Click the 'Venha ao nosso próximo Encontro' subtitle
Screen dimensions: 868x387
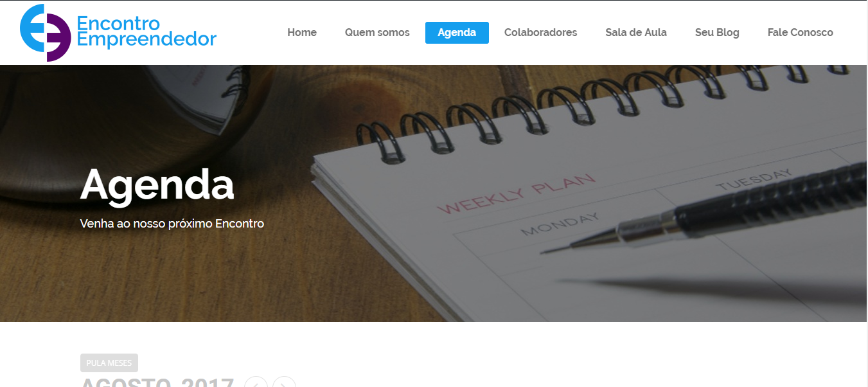pyautogui.click(x=172, y=224)
